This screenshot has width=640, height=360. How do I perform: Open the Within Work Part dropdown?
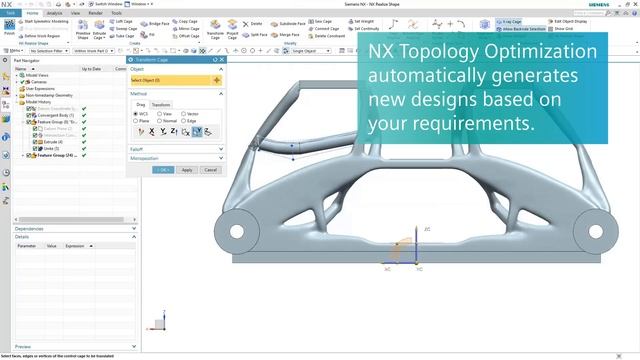[93, 51]
